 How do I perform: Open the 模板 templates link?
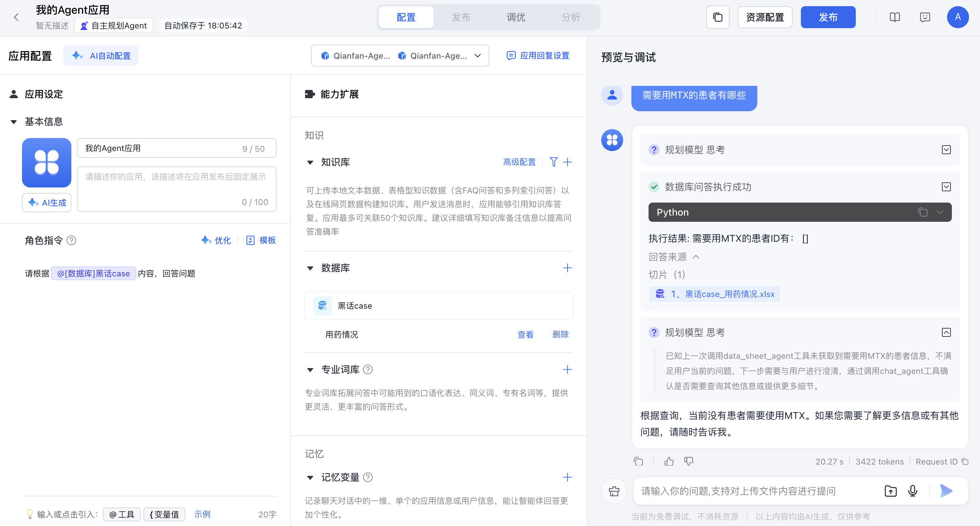[x=260, y=240]
